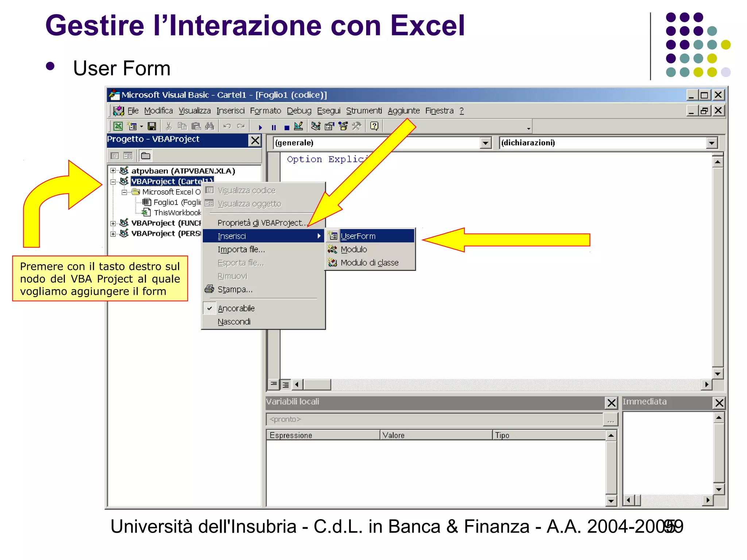Click View Object icon in Project panel

tap(128, 156)
